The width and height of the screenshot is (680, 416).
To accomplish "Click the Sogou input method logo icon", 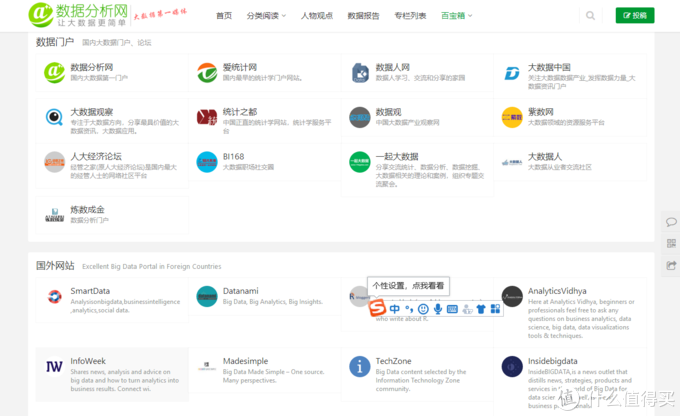I will [377, 309].
